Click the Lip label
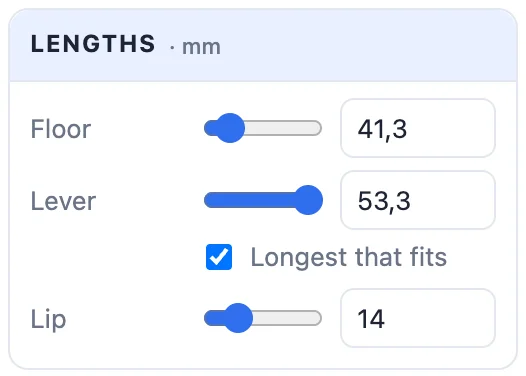 48,319
